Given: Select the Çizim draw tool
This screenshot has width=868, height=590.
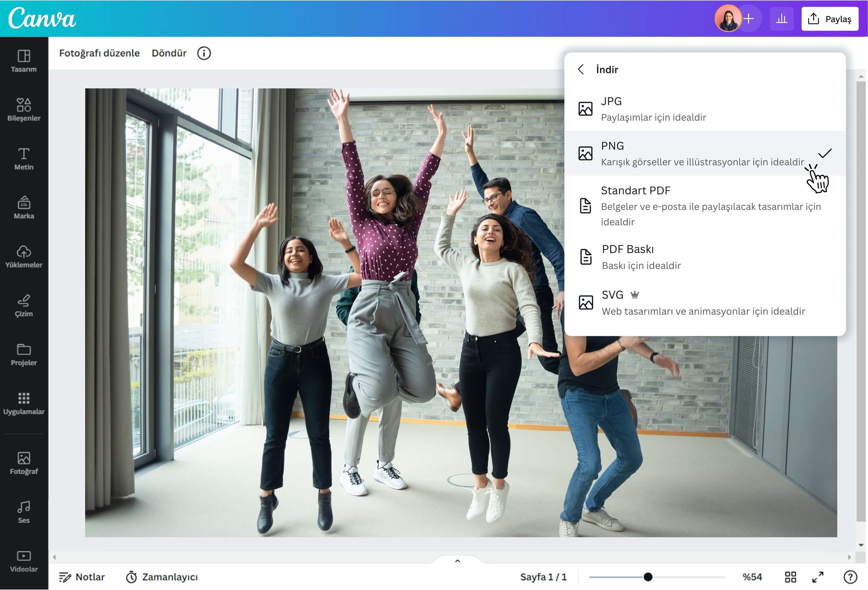Looking at the screenshot, I should (x=24, y=305).
